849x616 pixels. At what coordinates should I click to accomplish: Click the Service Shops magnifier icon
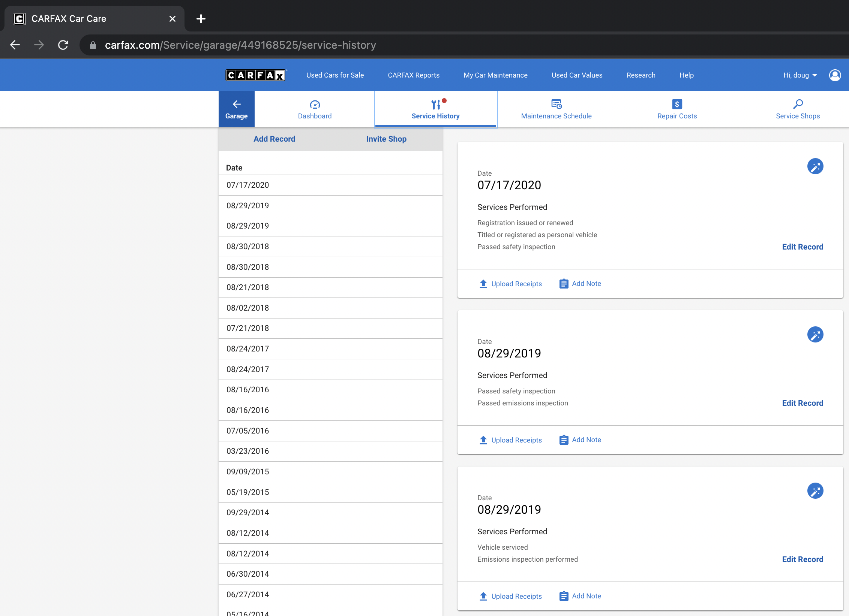798,104
